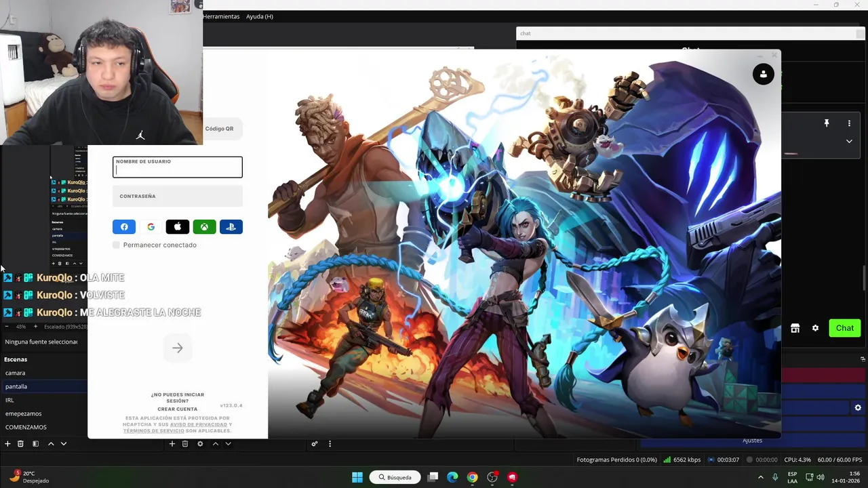Open audio mixer three-dot menu
The image size is (868, 488).
(x=330, y=444)
